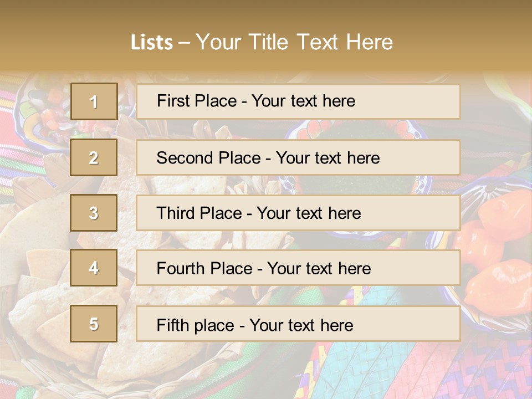The image size is (532, 399).
Task: Click the number 5 box
Action: pos(94,324)
